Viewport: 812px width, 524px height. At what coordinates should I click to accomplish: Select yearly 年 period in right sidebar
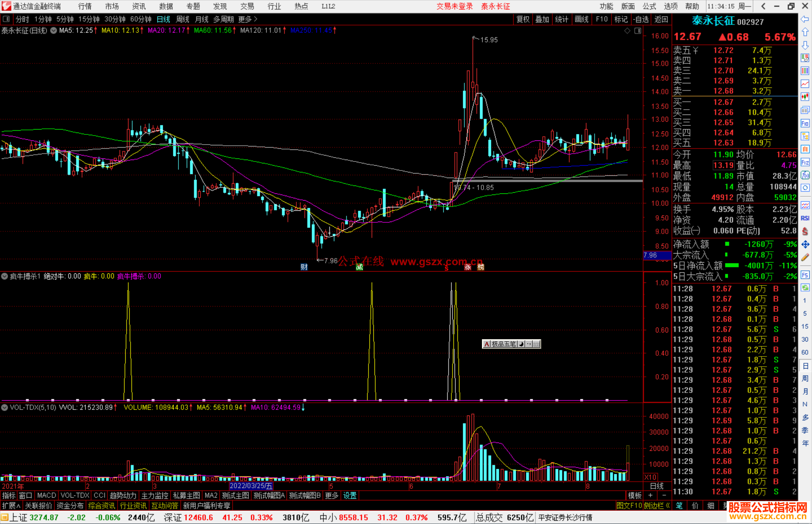805,443
